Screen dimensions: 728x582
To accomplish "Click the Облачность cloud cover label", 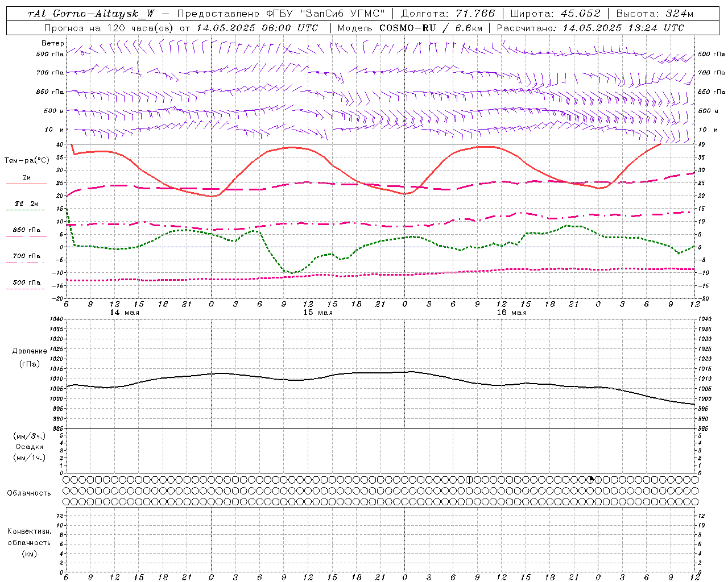I will pyautogui.click(x=29, y=493).
